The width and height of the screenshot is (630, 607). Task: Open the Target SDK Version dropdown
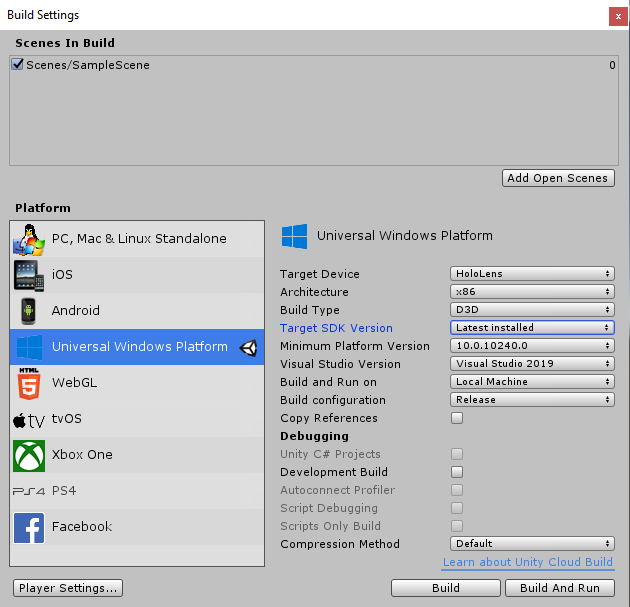pyautogui.click(x=532, y=327)
